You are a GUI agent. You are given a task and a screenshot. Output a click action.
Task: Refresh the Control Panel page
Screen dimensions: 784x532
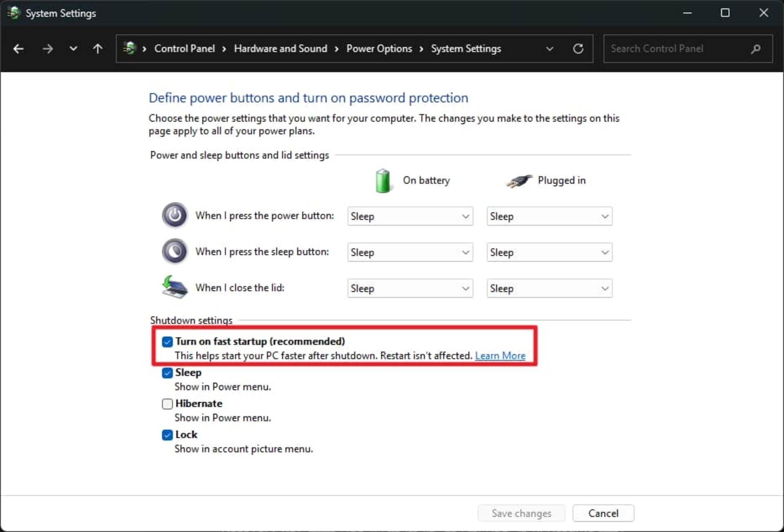pyautogui.click(x=578, y=49)
